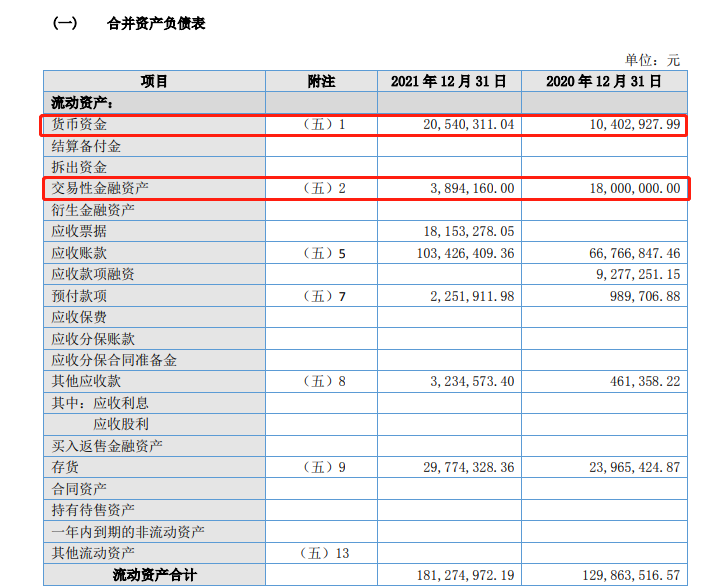The image size is (724, 586).
Task: Click the 合并资产负债表 title heading
Action: 155,24
